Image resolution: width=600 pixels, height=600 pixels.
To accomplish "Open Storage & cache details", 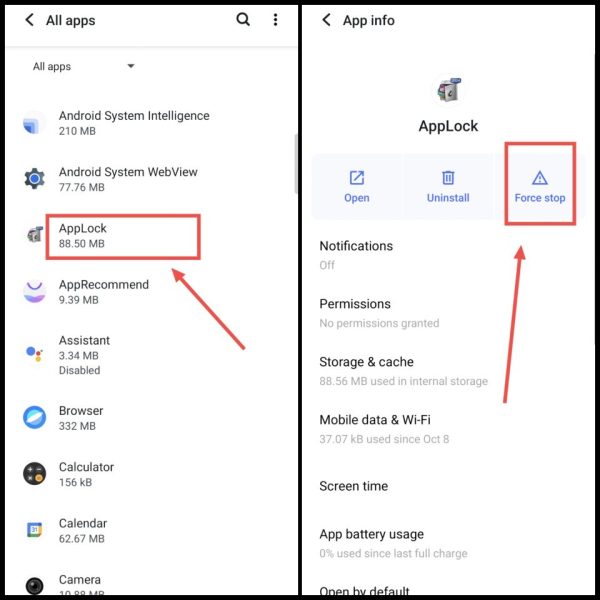I will (448, 371).
